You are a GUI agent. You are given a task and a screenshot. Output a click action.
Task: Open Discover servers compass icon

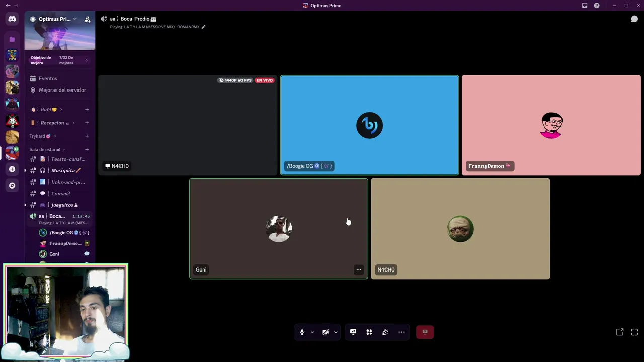[x=12, y=186]
